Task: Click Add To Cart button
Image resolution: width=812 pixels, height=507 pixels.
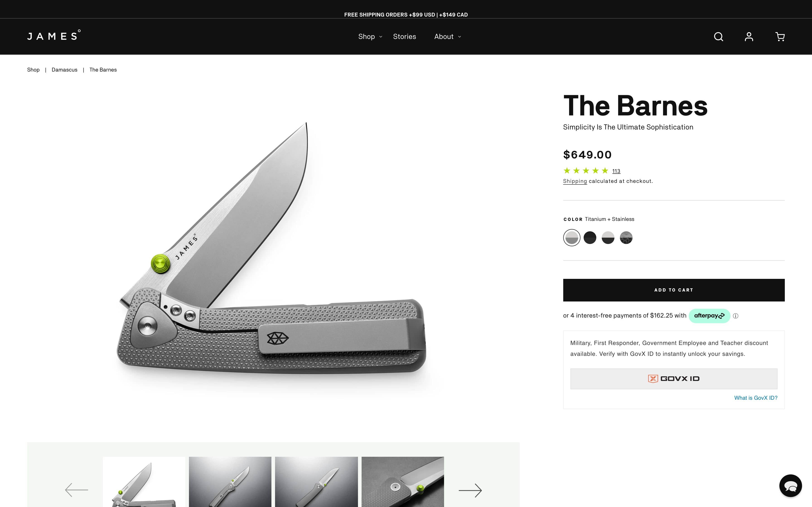Action: [x=673, y=290]
